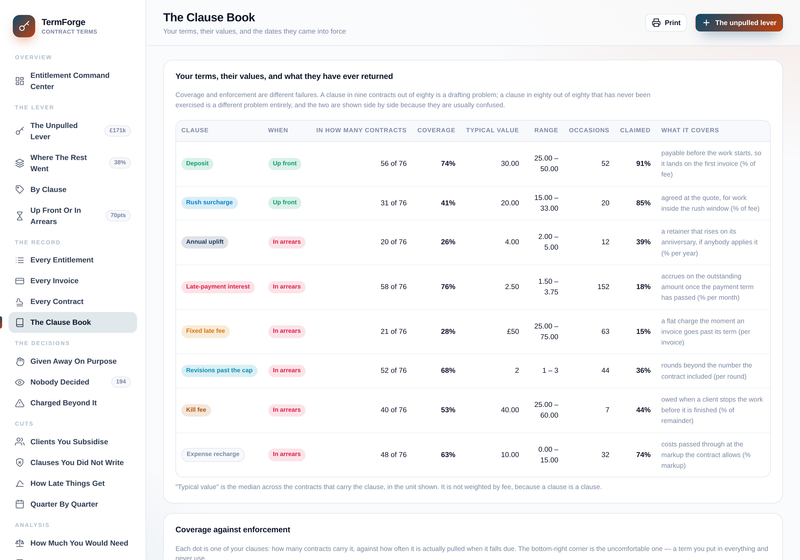The image size is (800, 560).
Task: Open Quarter By Quarter view
Action: pyautogui.click(x=73, y=504)
